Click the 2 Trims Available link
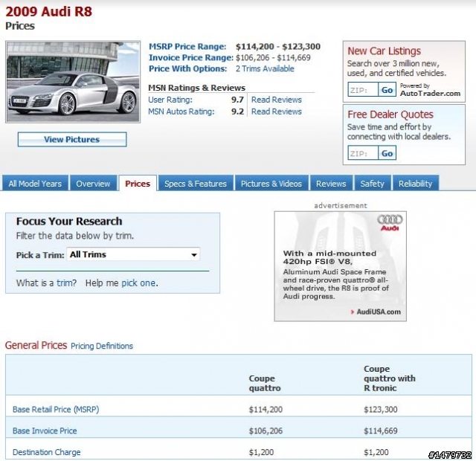This screenshot has height=461, width=476. 265,68
